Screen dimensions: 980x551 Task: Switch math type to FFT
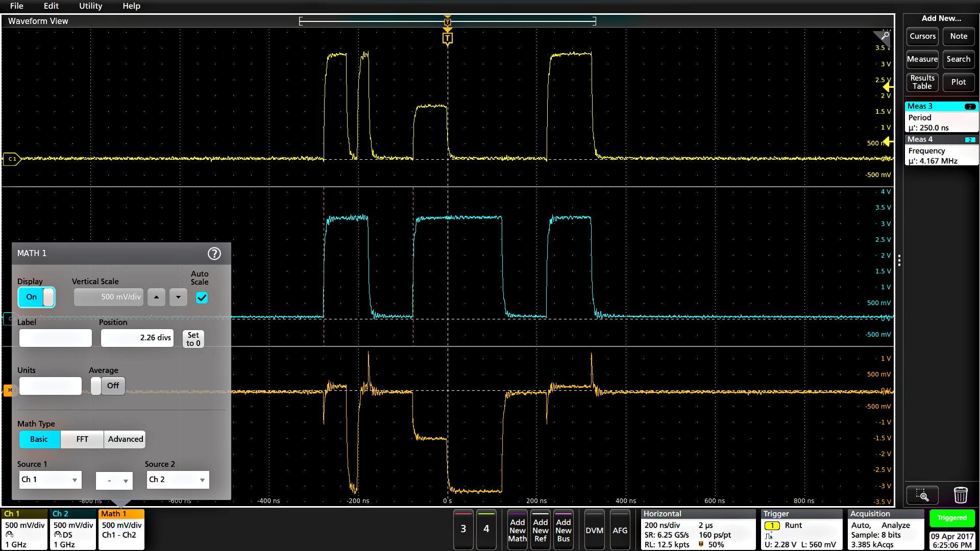[82, 439]
